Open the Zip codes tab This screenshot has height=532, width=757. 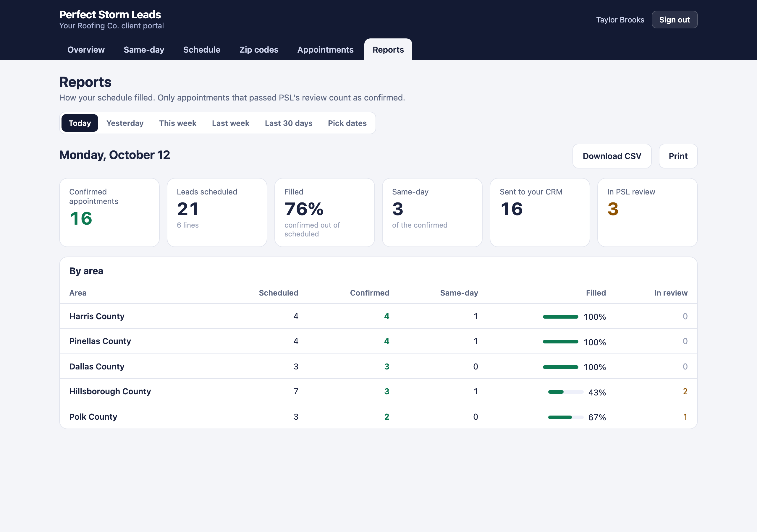(x=259, y=50)
